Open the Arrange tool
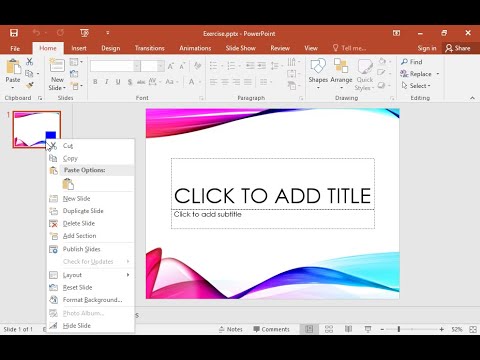 coord(341,74)
